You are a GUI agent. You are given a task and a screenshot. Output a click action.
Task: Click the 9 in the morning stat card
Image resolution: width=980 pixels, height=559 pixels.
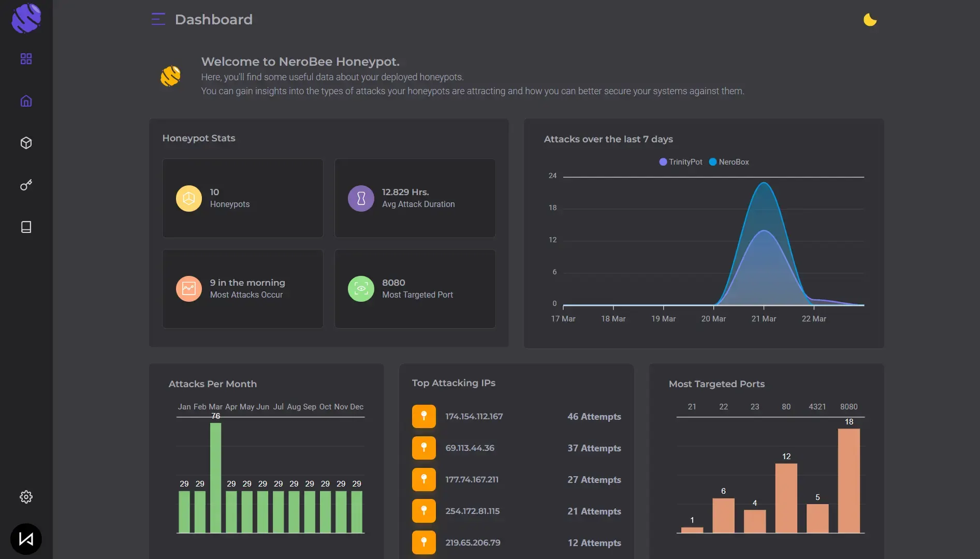click(243, 289)
